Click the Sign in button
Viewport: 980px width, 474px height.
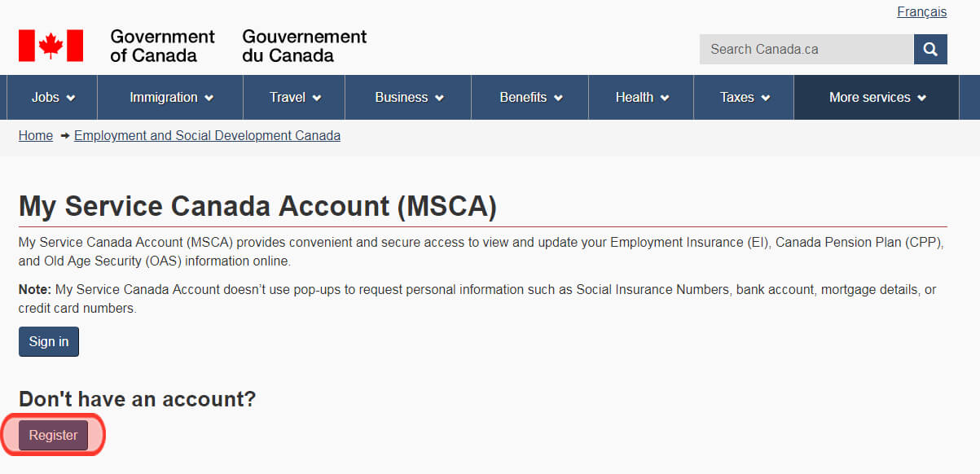coord(48,341)
